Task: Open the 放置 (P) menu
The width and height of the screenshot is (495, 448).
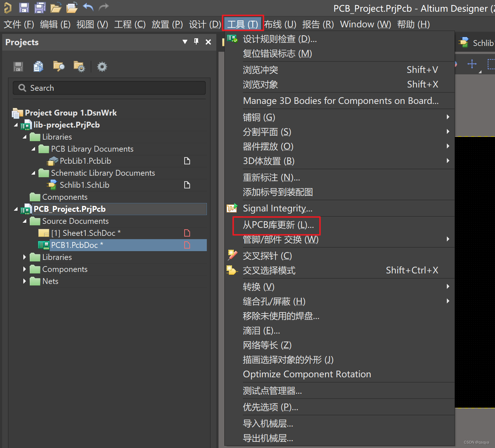Action: [167, 24]
